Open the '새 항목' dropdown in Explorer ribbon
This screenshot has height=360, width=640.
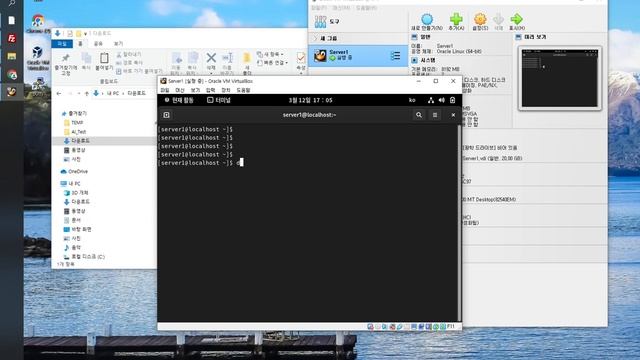click(270, 54)
